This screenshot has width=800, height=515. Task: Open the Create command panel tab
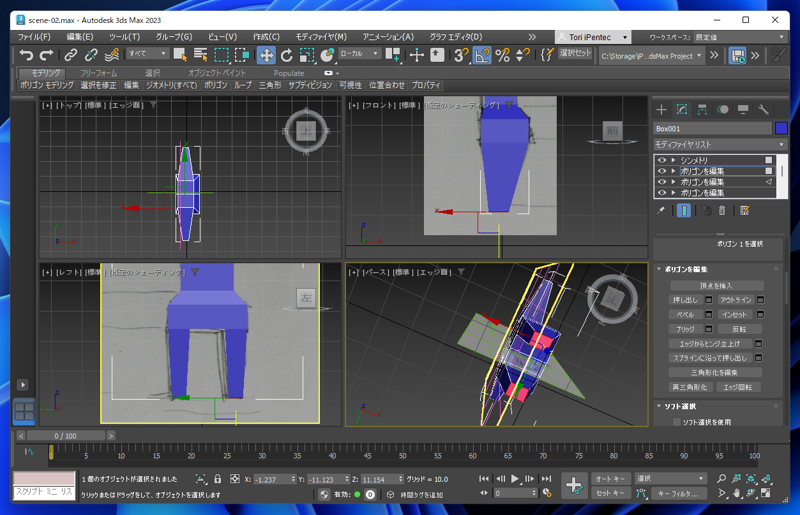pos(661,109)
